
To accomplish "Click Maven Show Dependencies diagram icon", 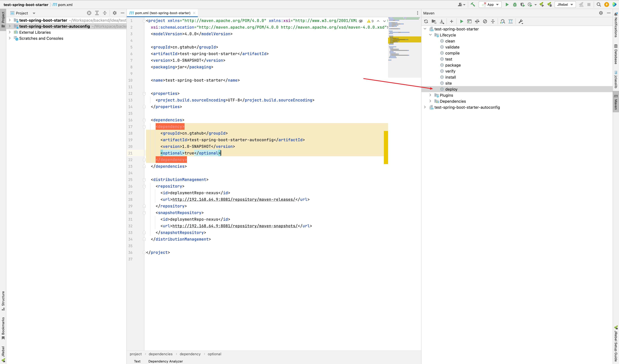I will click(x=510, y=21).
